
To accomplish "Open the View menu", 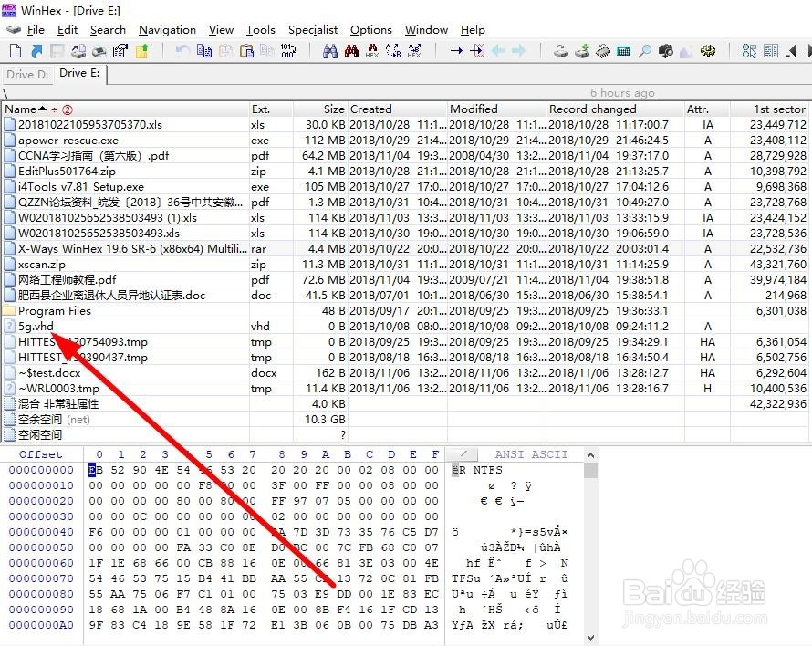I will (221, 30).
